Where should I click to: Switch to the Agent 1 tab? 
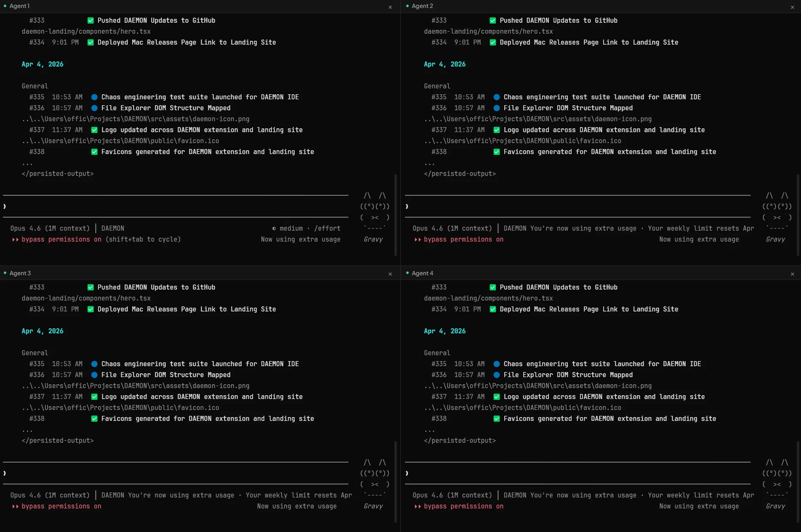point(19,6)
